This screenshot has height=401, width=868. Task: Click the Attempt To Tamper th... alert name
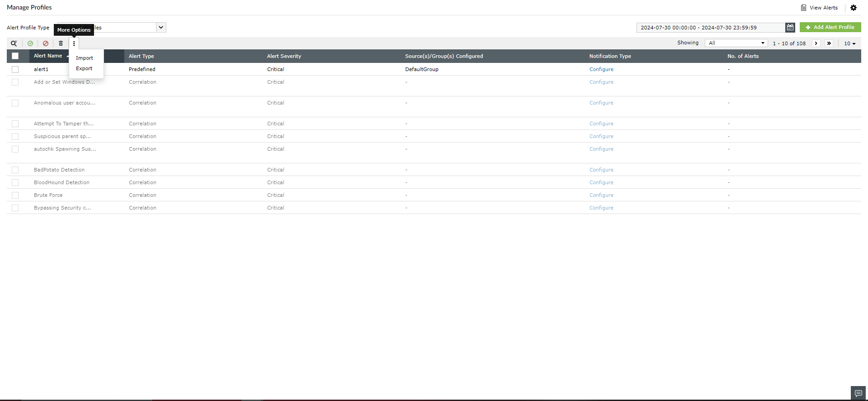pos(64,124)
